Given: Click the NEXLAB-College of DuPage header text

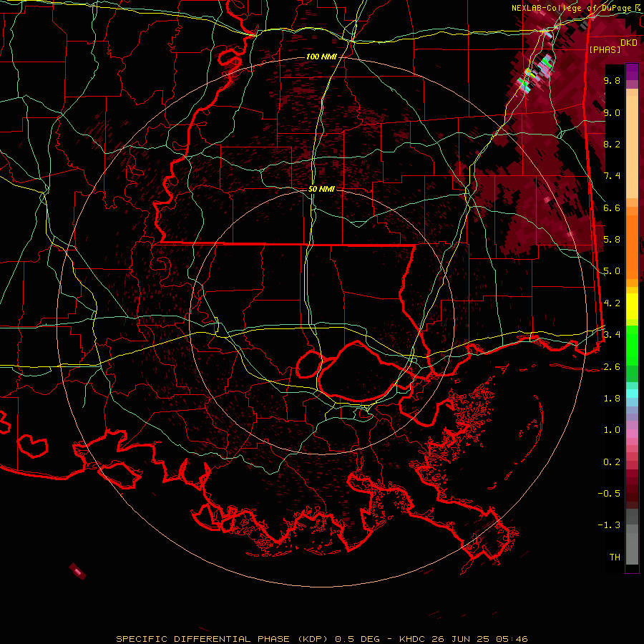Looking at the screenshot, I should [x=573, y=8].
